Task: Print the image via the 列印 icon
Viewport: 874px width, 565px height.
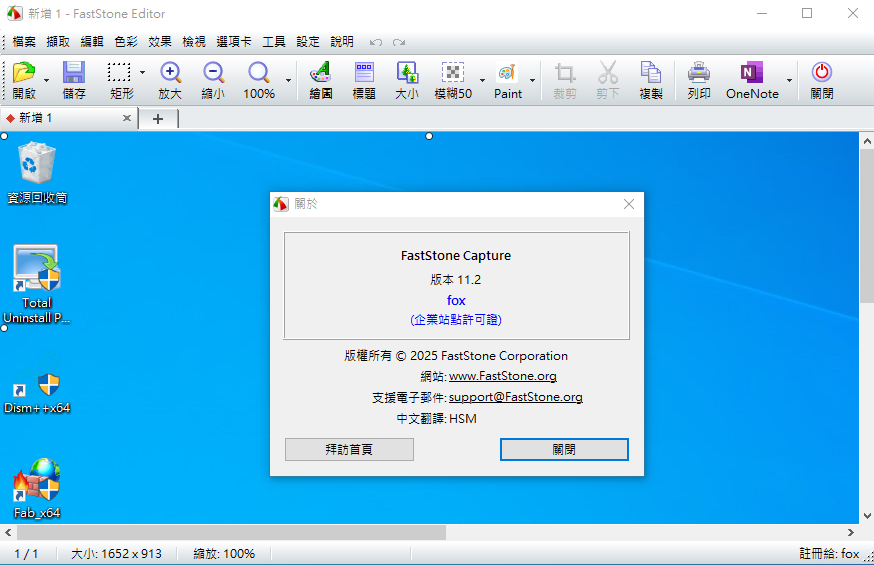Action: 698,80
